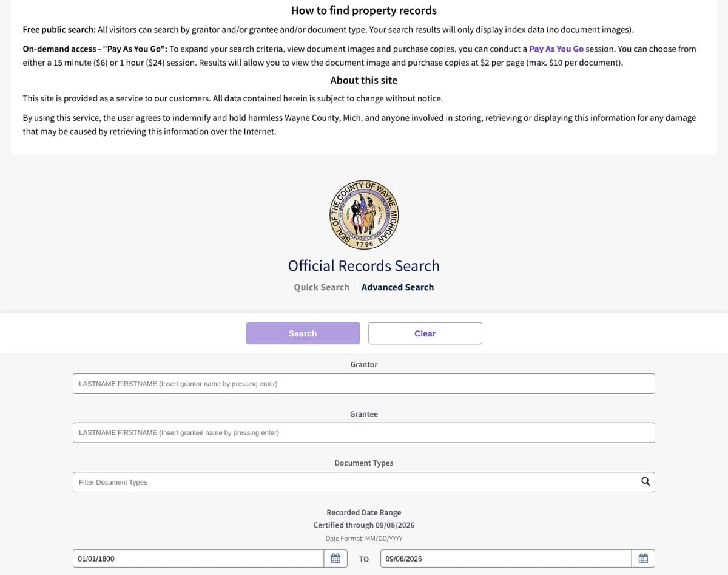
Task: Focus the Grantee name input field
Action: coord(364,433)
